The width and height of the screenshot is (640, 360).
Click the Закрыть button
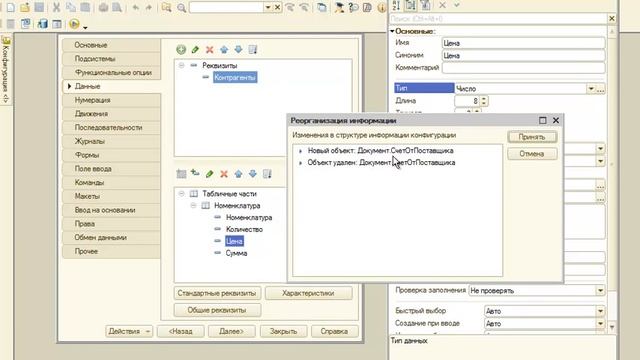283,331
